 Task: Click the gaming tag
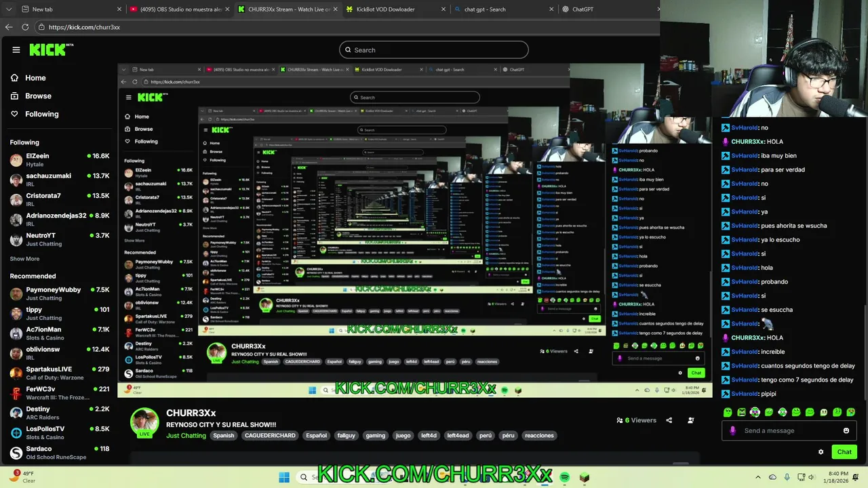click(375, 436)
